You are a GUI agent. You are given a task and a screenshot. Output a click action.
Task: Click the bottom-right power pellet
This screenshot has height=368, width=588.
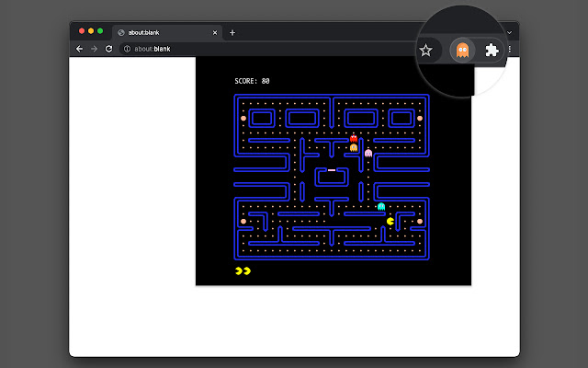(x=420, y=221)
